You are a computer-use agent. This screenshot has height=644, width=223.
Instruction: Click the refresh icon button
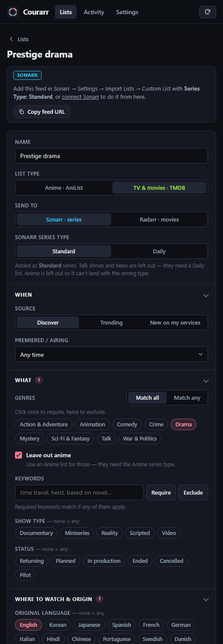pos(208,12)
